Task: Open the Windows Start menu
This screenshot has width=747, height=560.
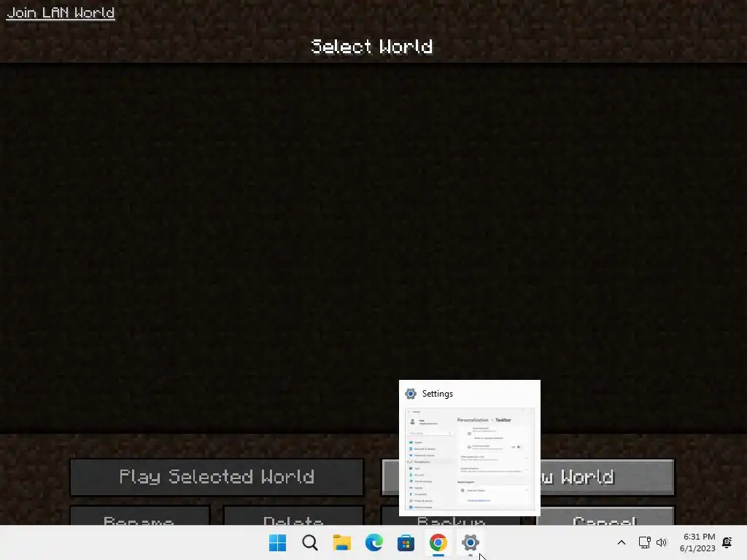Action: pos(278,542)
